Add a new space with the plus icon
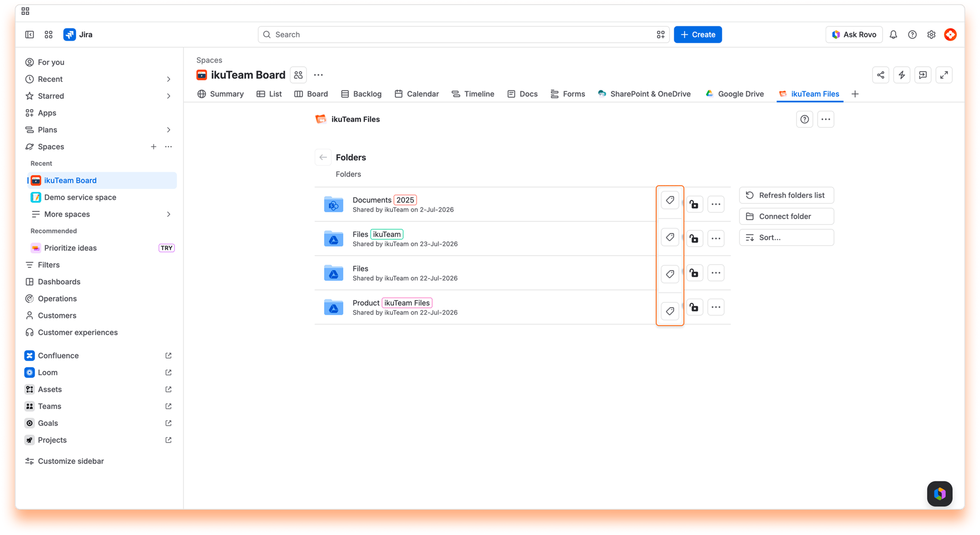 tap(154, 147)
